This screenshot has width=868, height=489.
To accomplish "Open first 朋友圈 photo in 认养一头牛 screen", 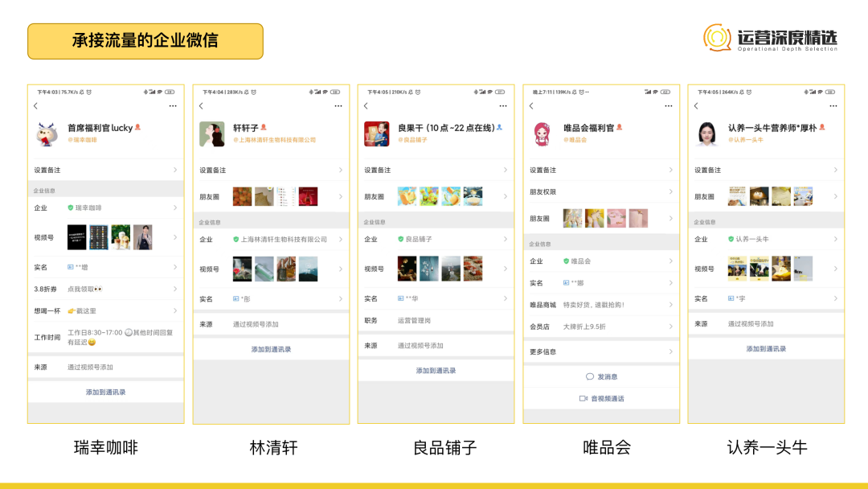I will 737,196.
